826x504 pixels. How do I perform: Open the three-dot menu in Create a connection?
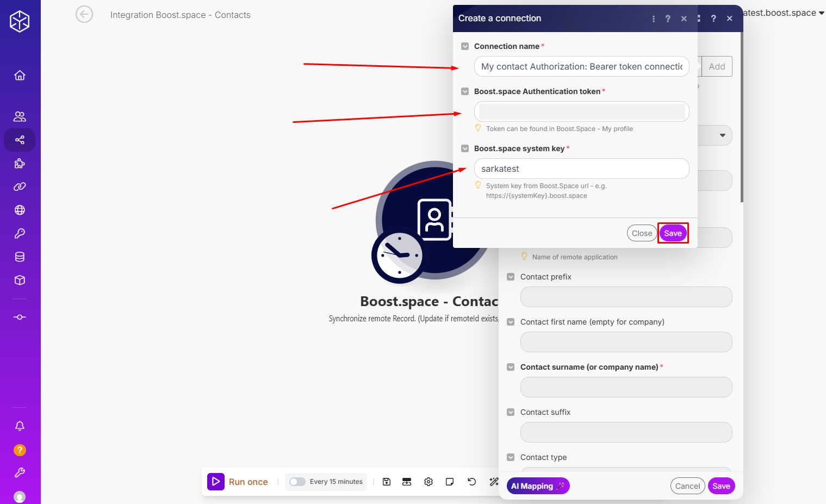(x=653, y=18)
